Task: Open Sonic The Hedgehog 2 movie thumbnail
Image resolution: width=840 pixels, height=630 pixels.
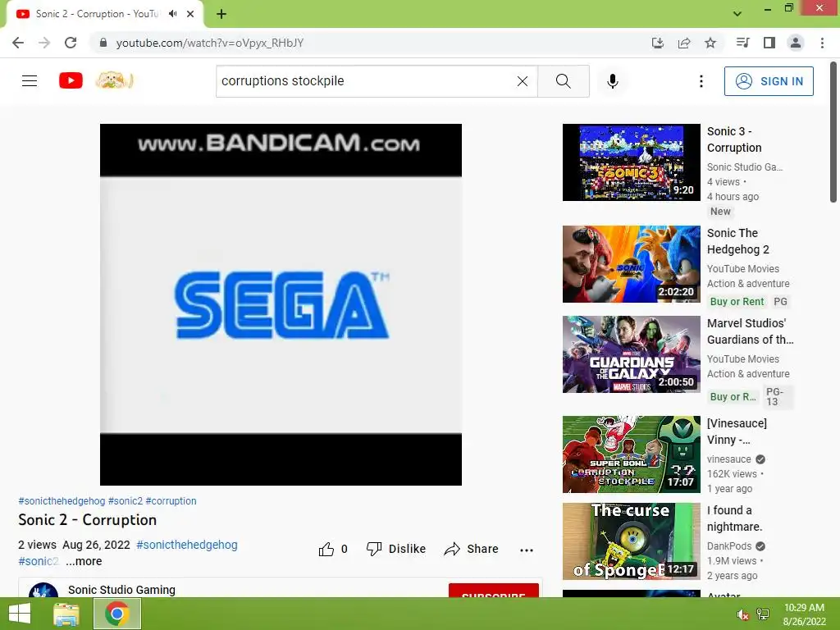Action: coord(631,264)
